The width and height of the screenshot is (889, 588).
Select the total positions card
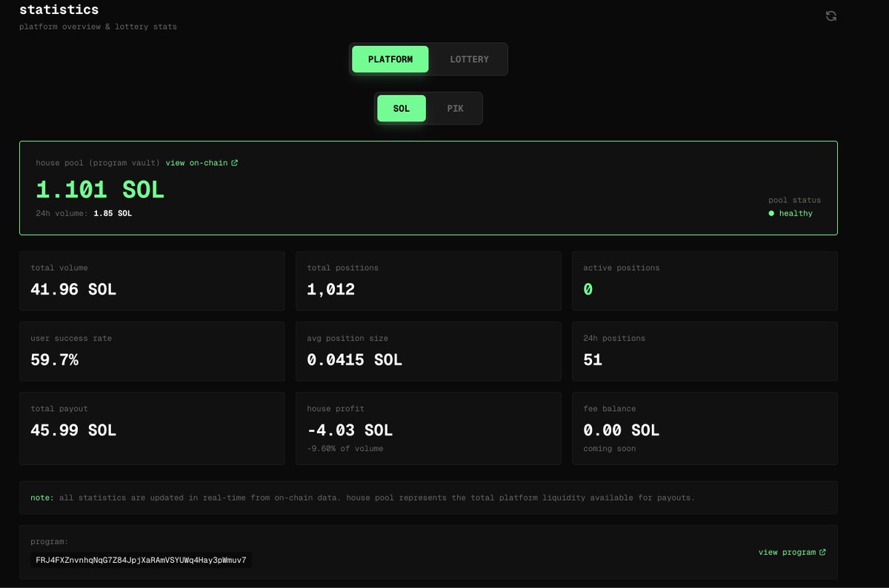pos(428,281)
